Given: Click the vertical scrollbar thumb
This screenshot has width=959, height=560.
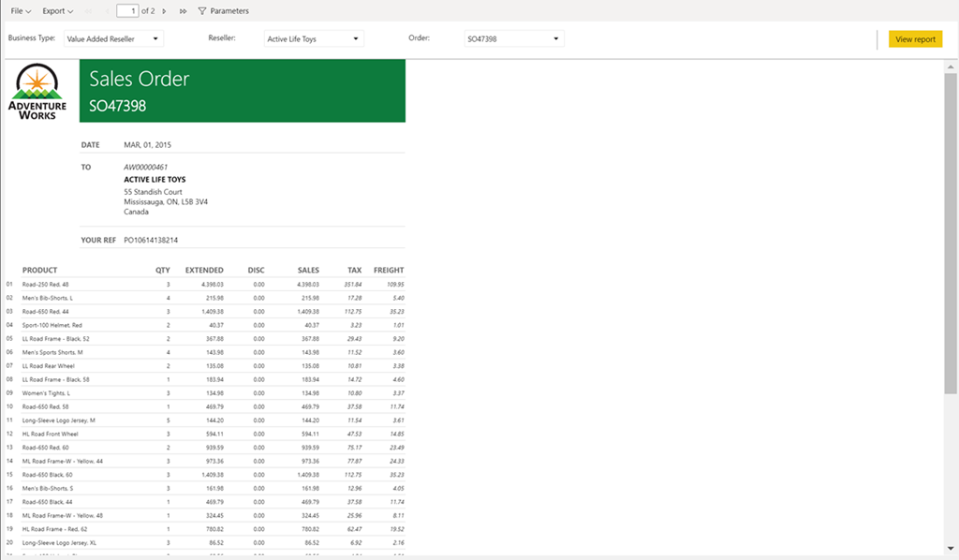Looking at the screenshot, I should [x=952, y=234].
